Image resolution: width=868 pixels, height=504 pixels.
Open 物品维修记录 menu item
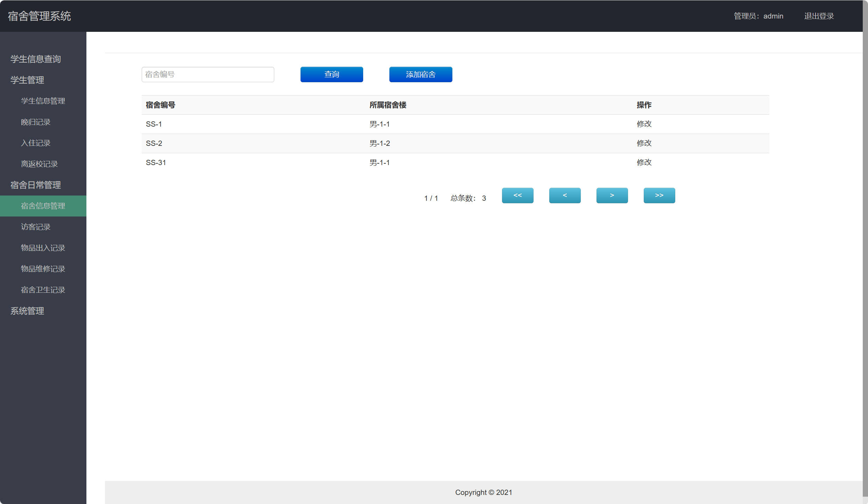pos(43,269)
